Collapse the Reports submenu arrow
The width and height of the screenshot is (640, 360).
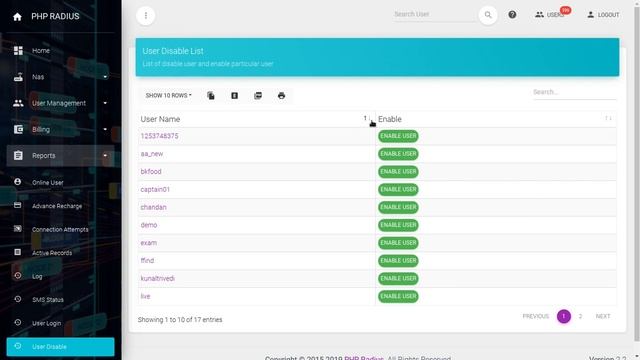click(105, 156)
